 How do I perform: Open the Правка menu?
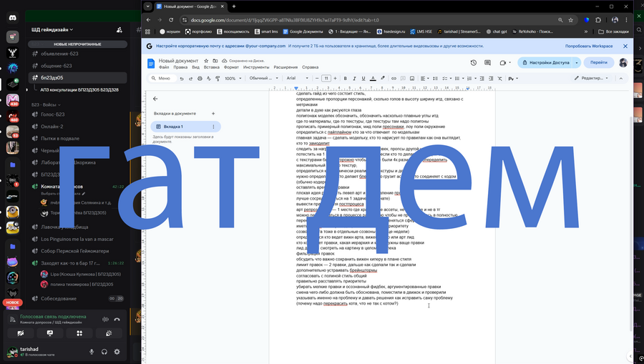180,67
